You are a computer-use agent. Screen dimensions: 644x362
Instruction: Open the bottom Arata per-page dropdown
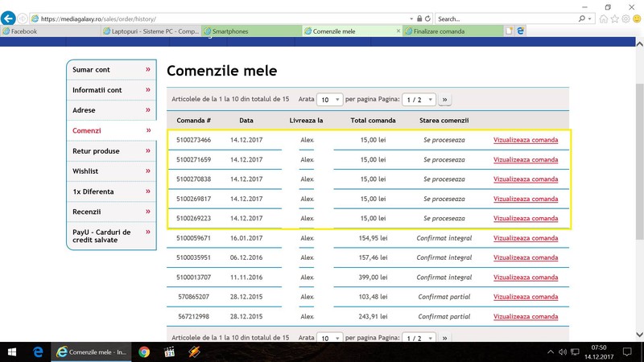click(x=330, y=337)
